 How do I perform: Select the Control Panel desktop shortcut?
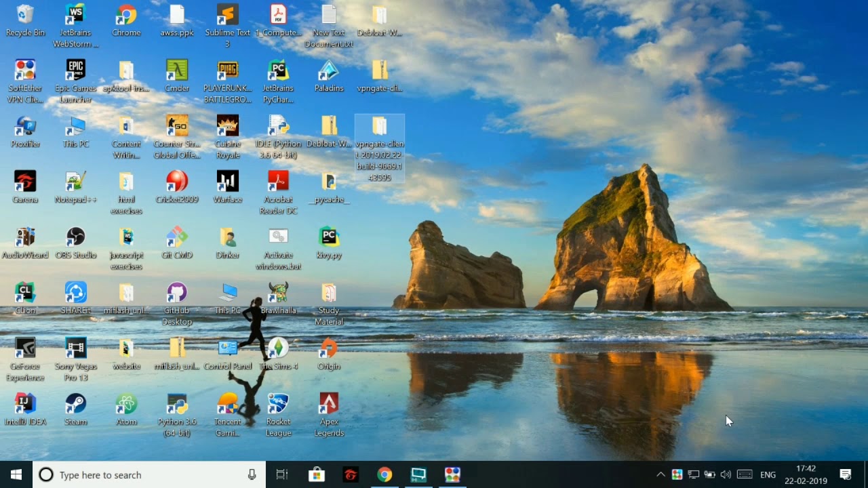(x=228, y=354)
